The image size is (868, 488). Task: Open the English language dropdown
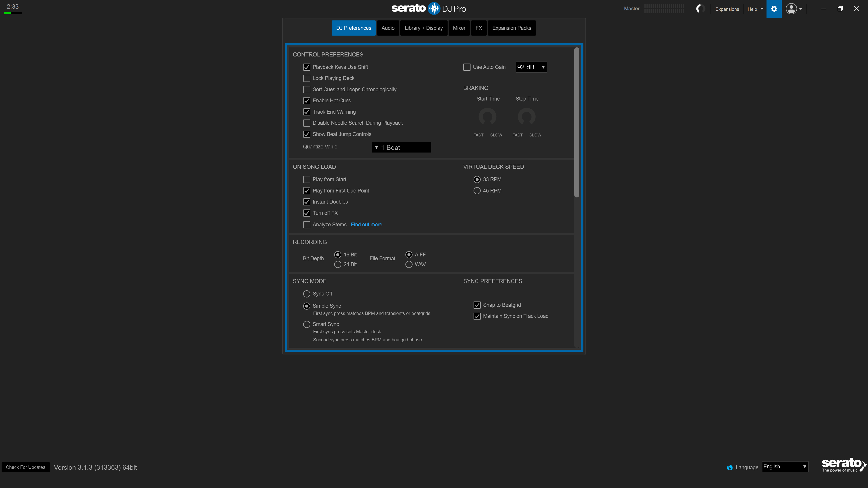pyautogui.click(x=785, y=467)
